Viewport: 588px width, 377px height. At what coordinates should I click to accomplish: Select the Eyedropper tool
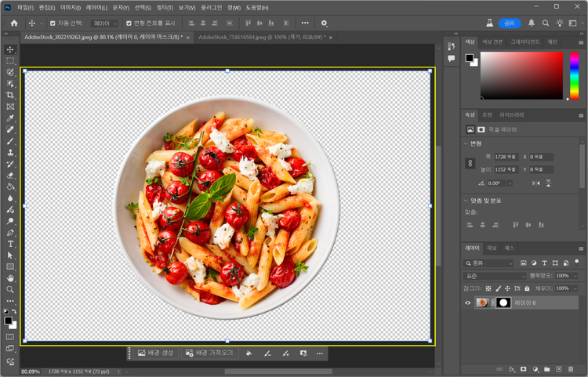(x=10, y=118)
